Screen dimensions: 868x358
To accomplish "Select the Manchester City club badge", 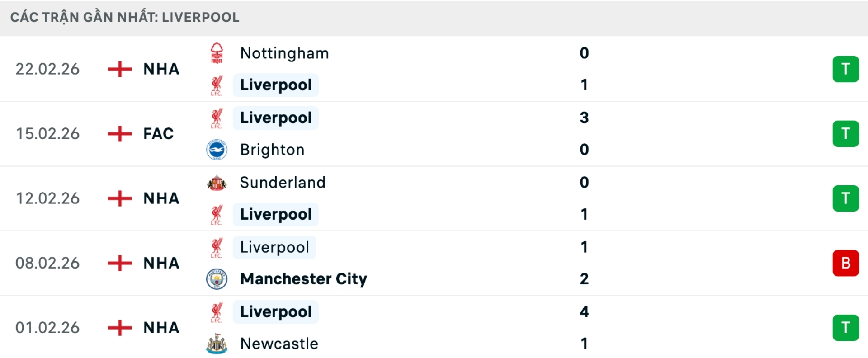I will coord(217,279).
